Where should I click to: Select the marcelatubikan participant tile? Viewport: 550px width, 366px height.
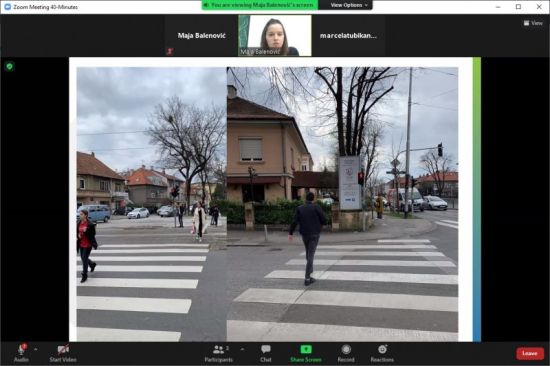tap(348, 35)
